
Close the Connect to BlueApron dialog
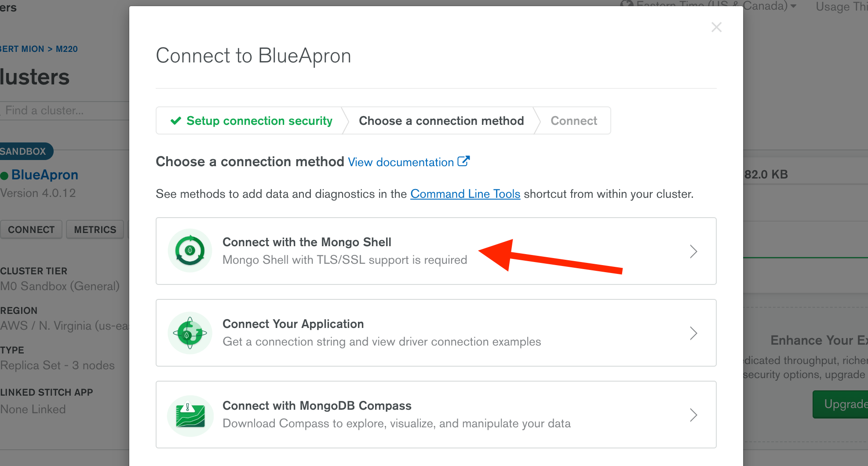[x=716, y=27]
